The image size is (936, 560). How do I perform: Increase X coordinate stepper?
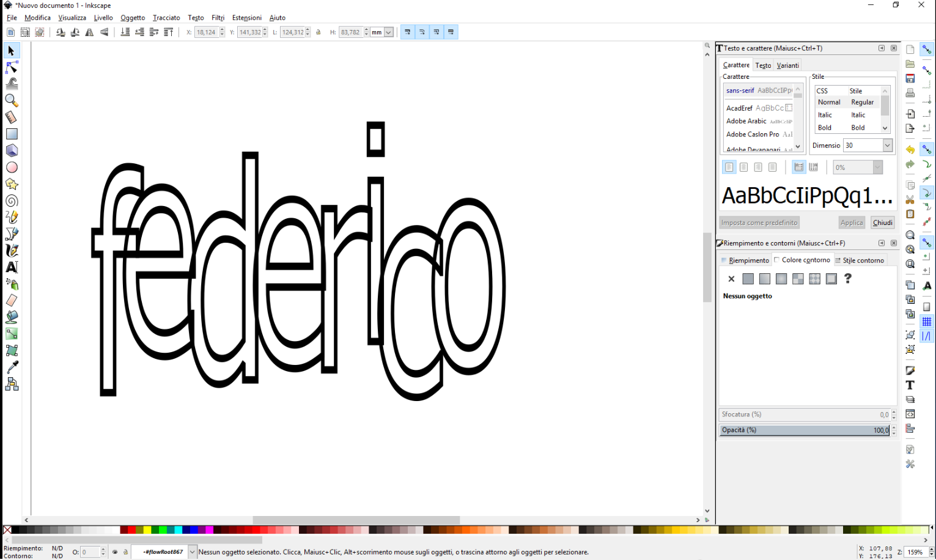tap(222, 30)
